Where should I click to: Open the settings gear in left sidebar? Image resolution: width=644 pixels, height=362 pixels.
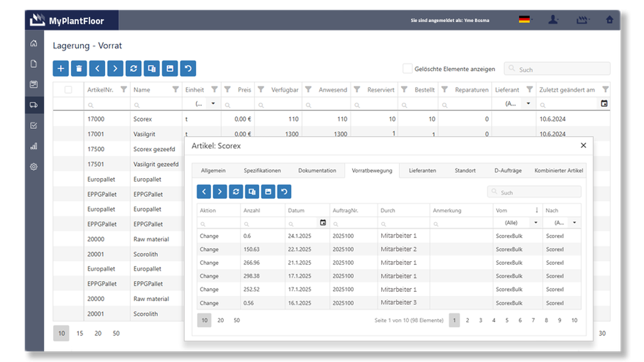coord(34,167)
